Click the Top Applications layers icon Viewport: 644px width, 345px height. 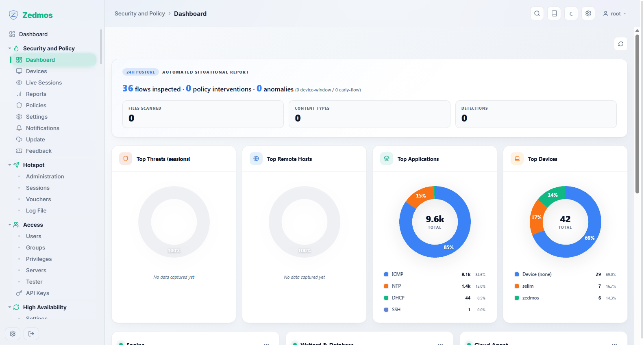[x=387, y=158]
